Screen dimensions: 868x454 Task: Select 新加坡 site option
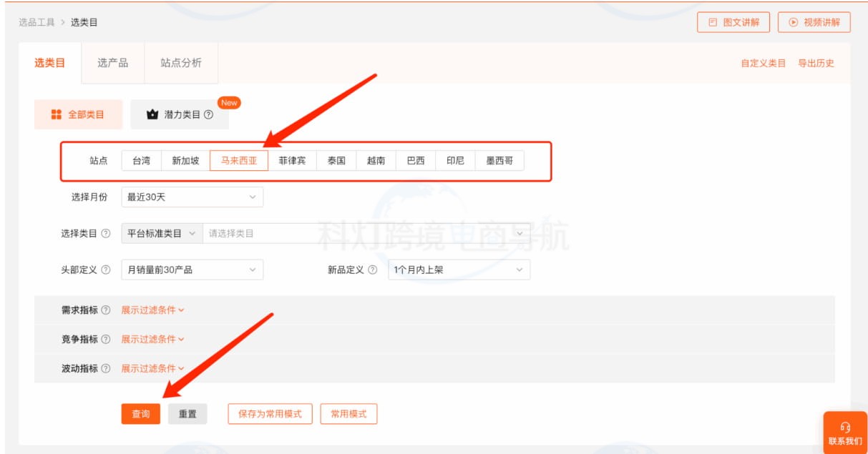[x=185, y=161]
